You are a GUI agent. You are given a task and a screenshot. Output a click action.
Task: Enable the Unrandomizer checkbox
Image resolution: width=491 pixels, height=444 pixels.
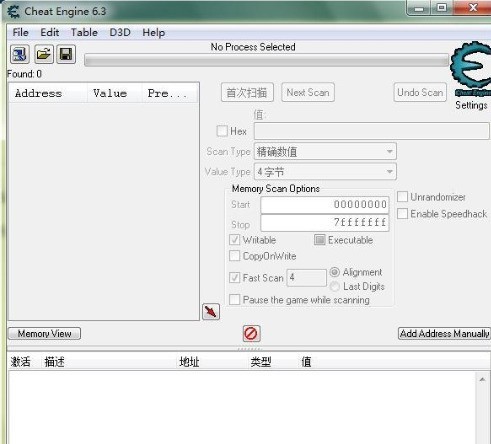pyautogui.click(x=402, y=197)
